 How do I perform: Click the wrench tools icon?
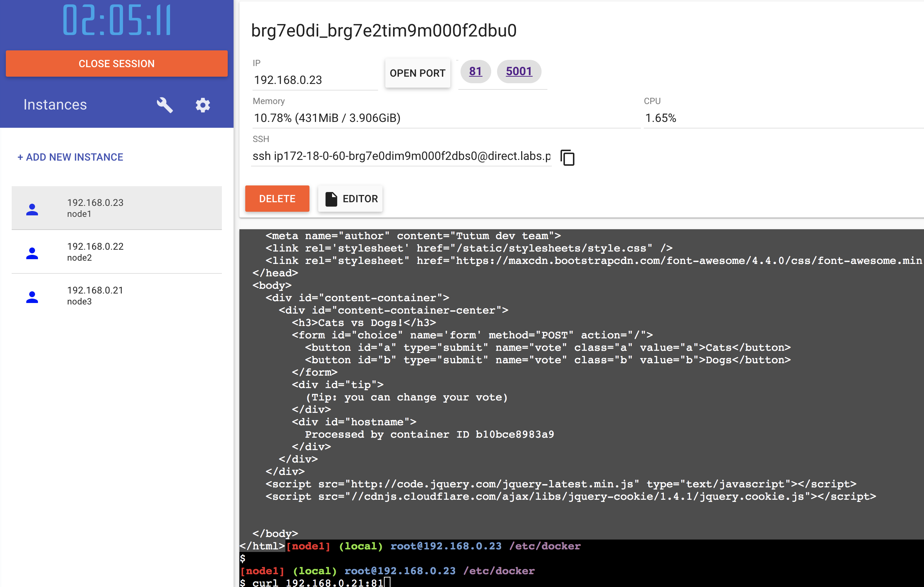click(165, 105)
